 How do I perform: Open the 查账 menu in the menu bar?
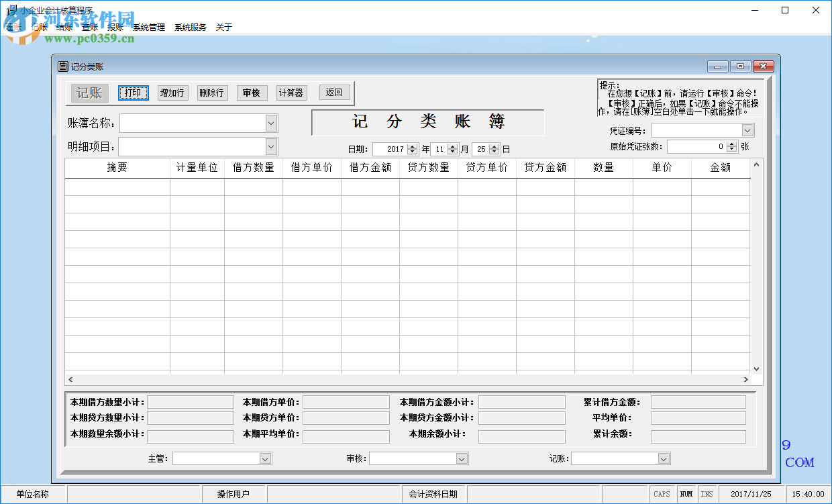tap(89, 27)
